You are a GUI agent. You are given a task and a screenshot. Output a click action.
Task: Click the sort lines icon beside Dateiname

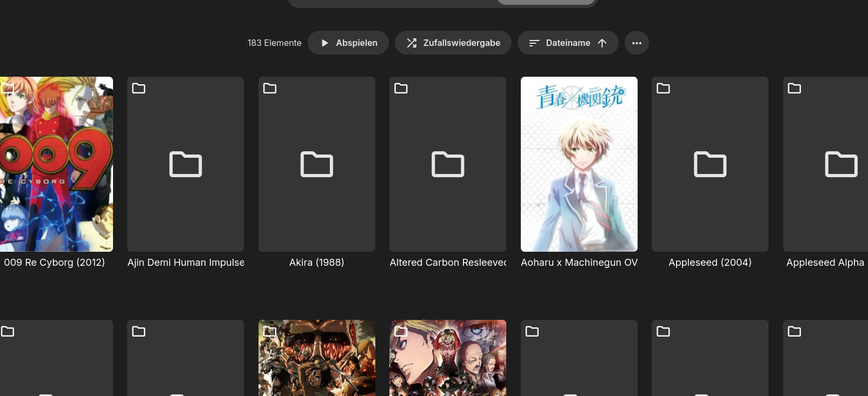(x=534, y=43)
